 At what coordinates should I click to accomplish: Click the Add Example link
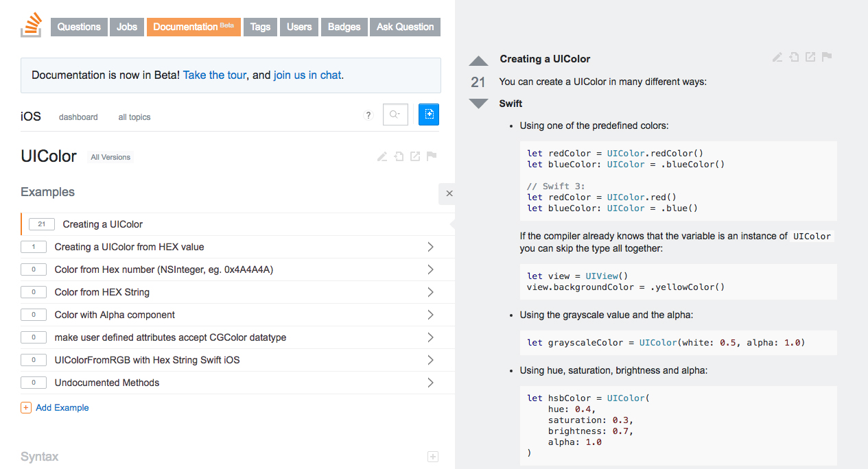click(x=62, y=407)
